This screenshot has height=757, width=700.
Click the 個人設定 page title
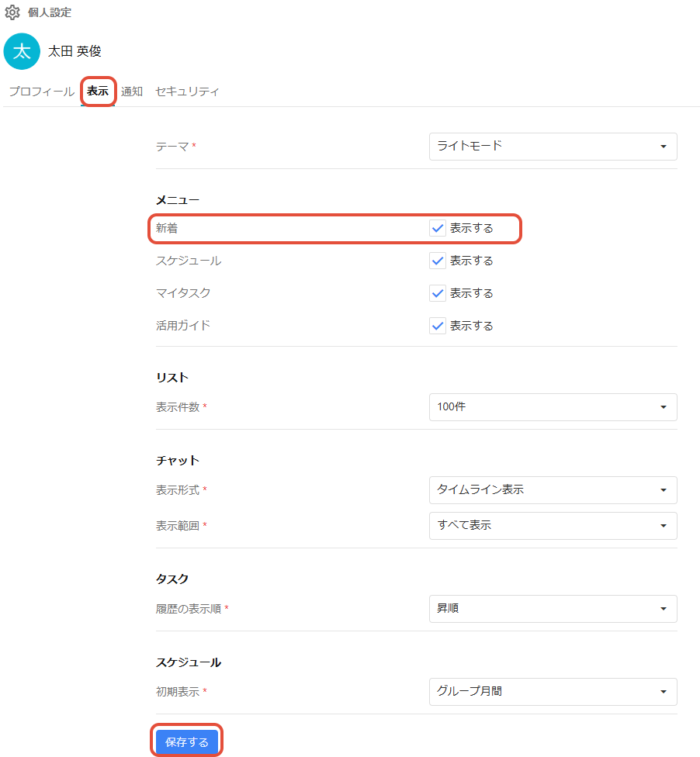click(49, 12)
